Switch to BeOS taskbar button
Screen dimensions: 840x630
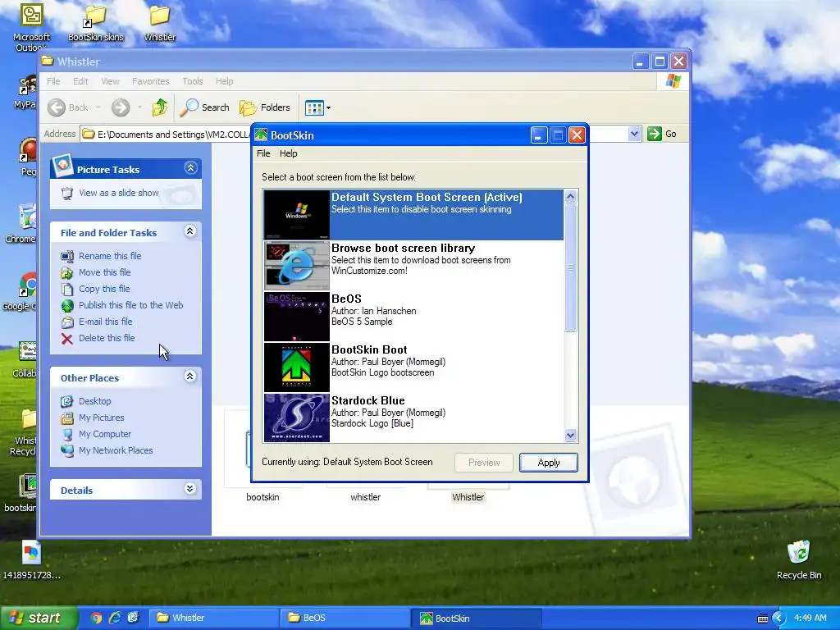(x=345, y=618)
